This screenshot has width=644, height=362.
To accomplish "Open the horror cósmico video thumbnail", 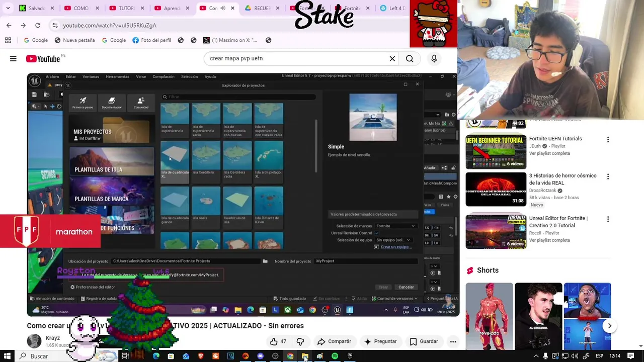I will pos(496,189).
